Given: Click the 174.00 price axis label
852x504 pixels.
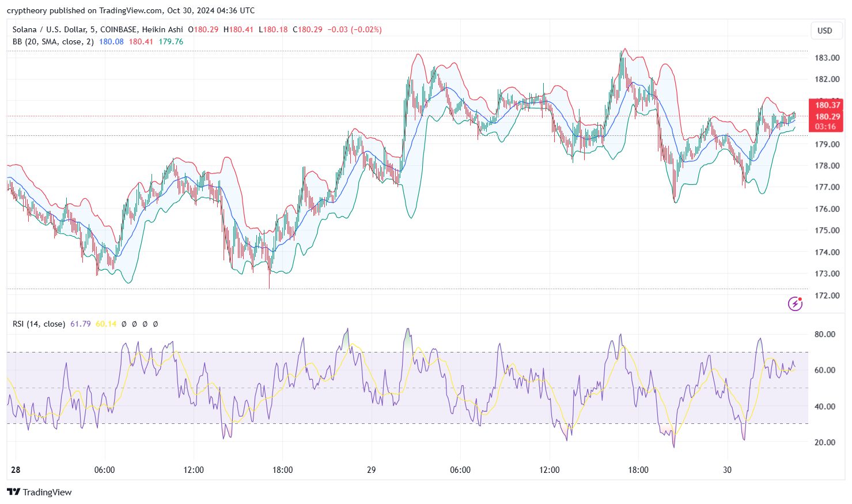Looking at the screenshot, I should click(x=827, y=252).
